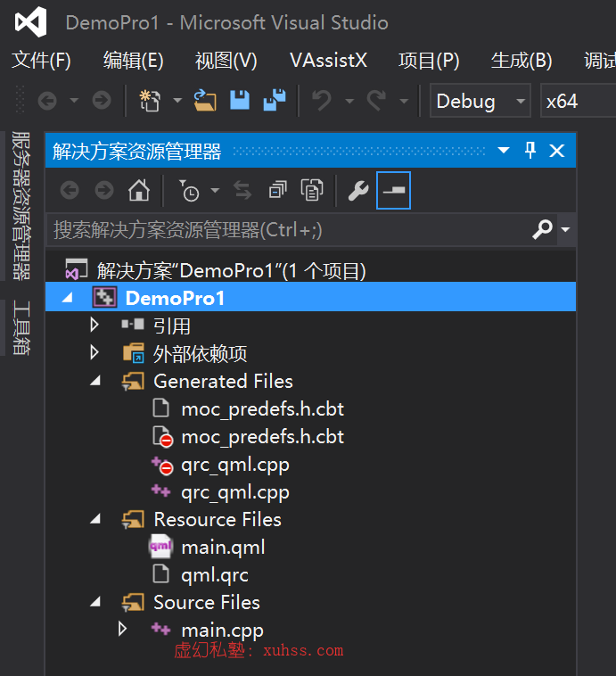Click the Pending Changes Filter clock icon
The image size is (616, 676).
pos(189,191)
